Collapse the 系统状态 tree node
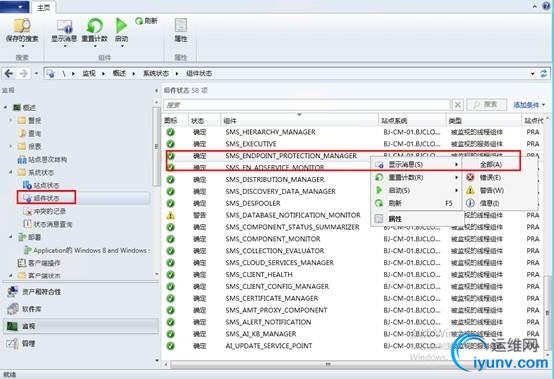 (11, 172)
